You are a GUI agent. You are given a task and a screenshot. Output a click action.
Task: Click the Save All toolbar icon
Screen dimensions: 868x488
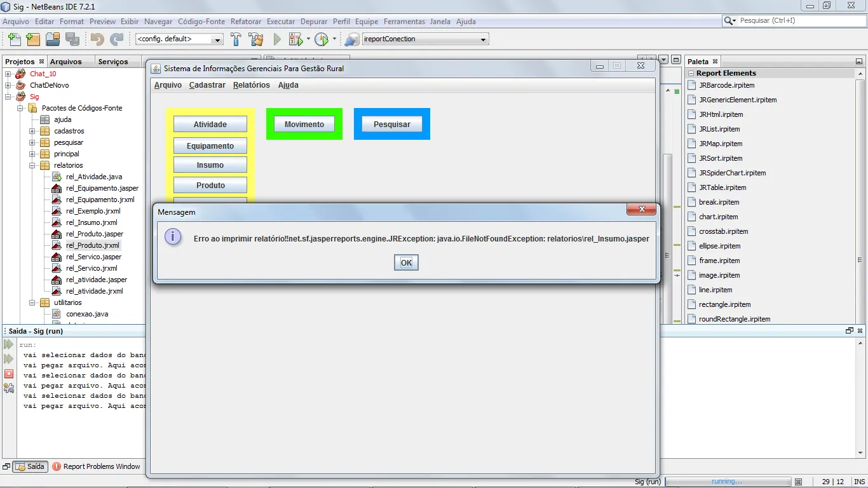(x=72, y=39)
